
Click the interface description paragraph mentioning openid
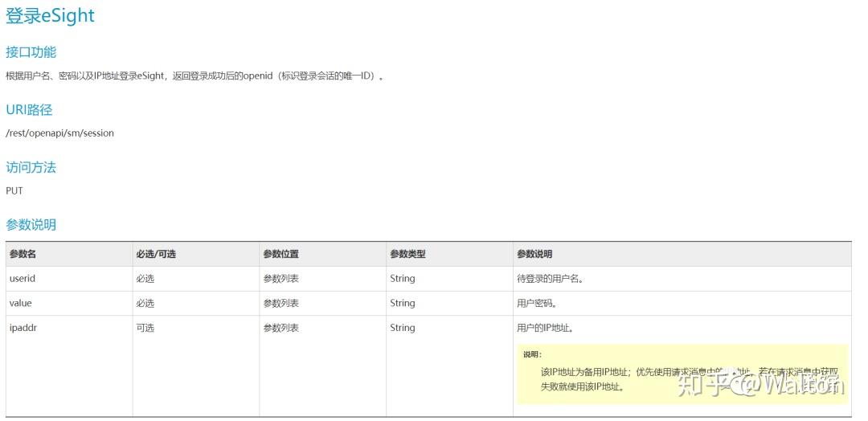coord(194,76)
